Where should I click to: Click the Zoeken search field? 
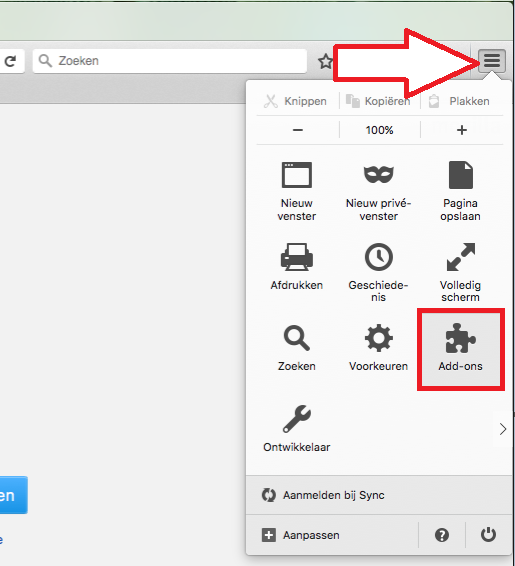click(170, 61)
